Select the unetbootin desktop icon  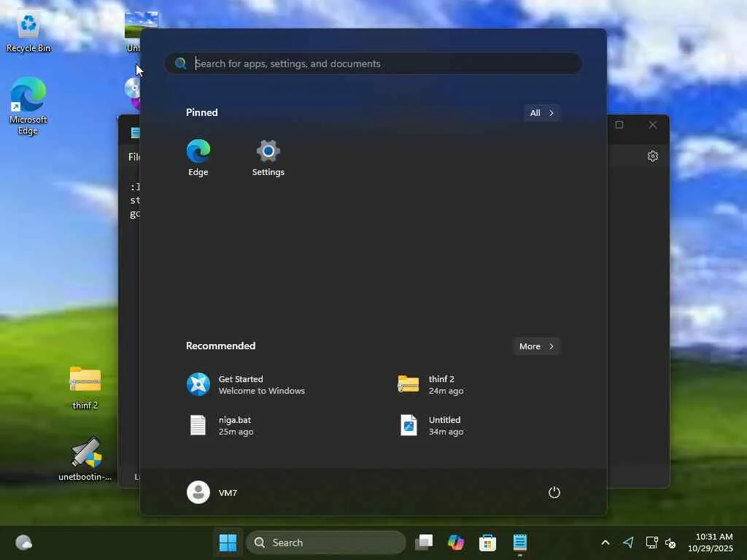point(85,459)
